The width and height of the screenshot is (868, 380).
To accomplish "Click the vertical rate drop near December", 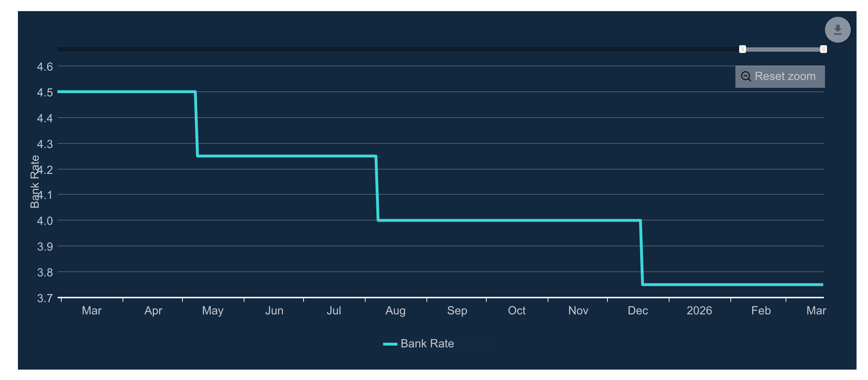I will click(x=642, y=252).
